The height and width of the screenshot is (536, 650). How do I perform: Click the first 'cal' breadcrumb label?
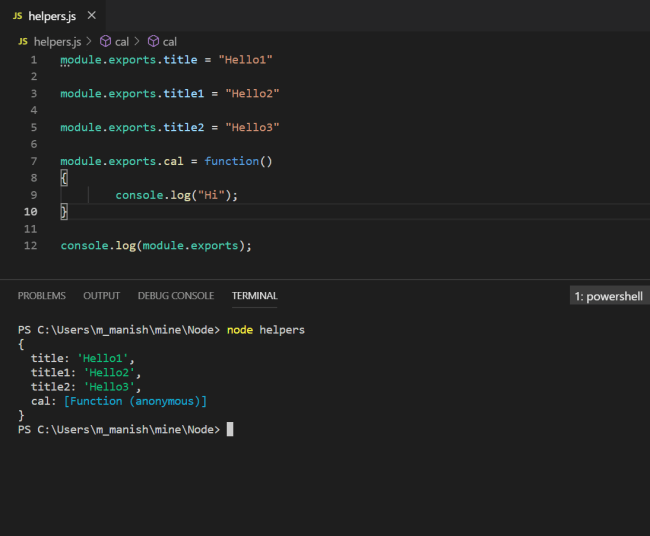122,41
